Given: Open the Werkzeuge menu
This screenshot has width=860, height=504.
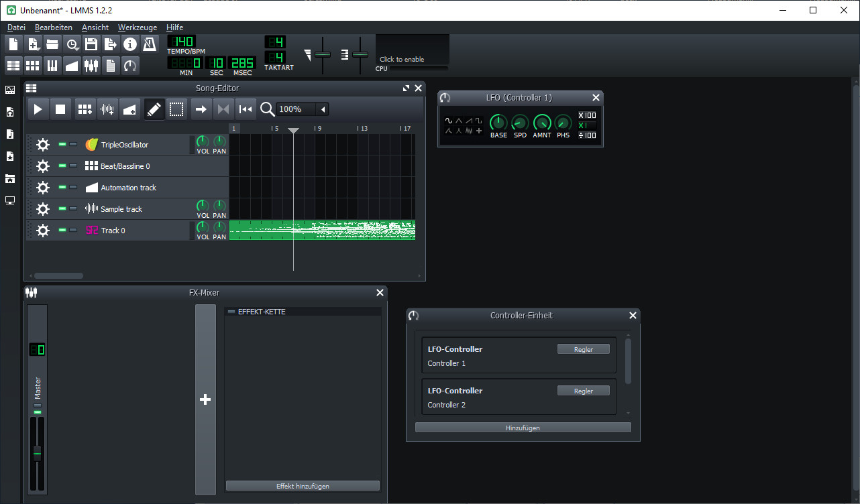Looking at the screenshot, I should click(x=138, y=27).
